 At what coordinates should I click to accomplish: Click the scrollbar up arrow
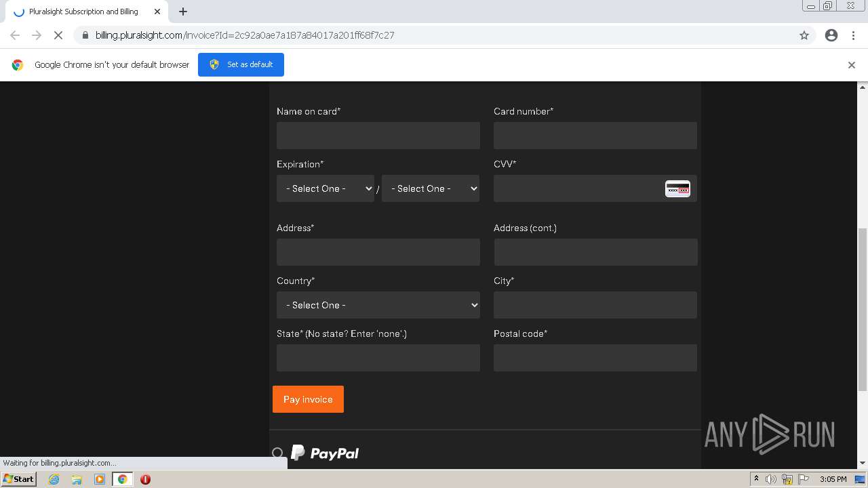[863, 87]
